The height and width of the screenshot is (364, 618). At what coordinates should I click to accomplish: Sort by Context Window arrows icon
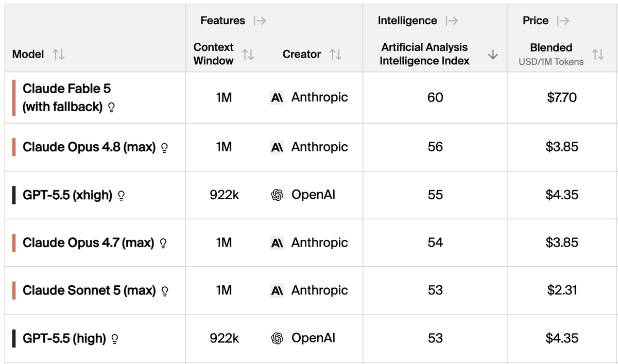248,54
